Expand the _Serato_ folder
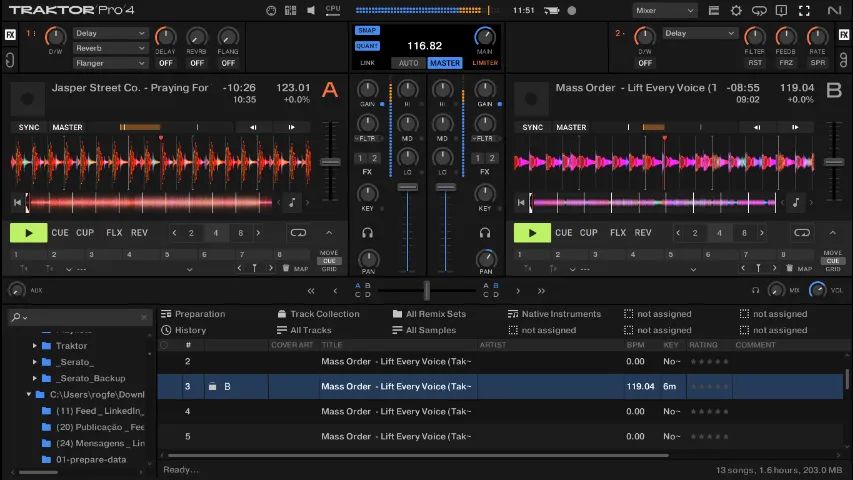Image resolution: width=853 pixels, height=480 pixels. coord(35,362)
